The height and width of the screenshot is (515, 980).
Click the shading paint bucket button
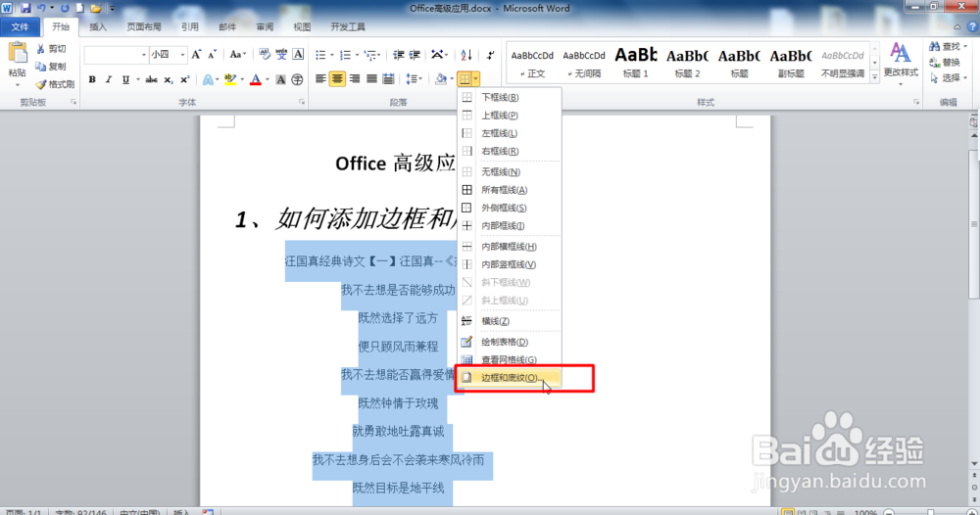click(441, 78)
